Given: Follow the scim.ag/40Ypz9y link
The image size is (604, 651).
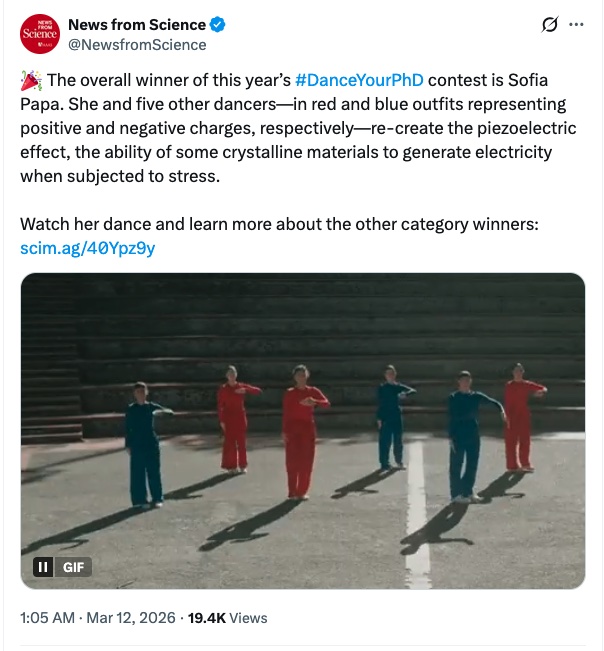Looking at the screenshot, I should click(x=88, y=248).
